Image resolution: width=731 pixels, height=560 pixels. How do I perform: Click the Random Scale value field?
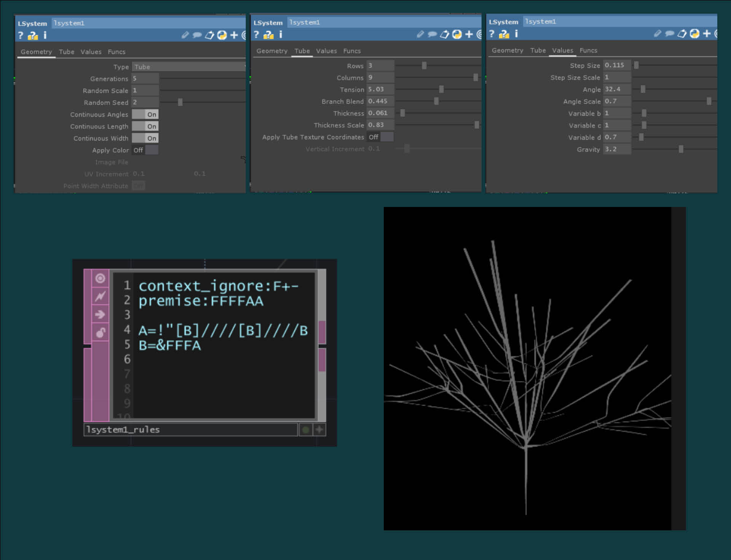pos(145,91)
